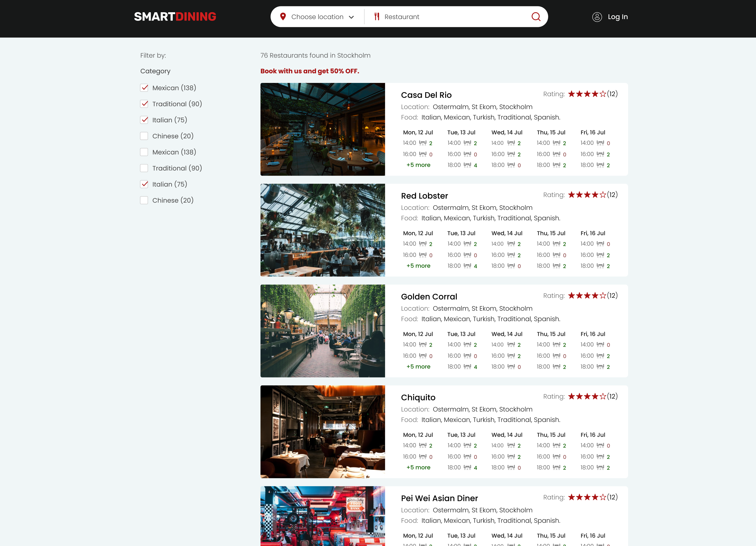Click 76 Restaurants found in Stockholm text
Viewport: 756px width, 546px height.
[x=315, y=55]
